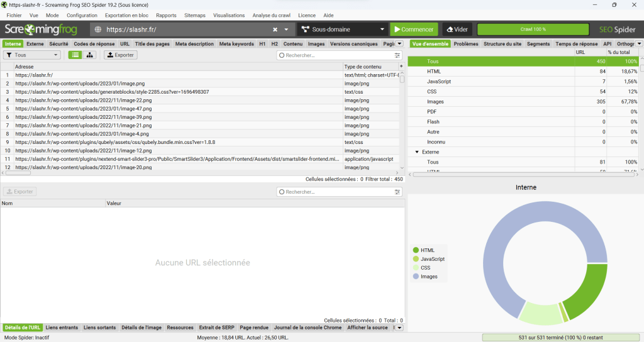Click the globe icon in URL bar

click(97, 30)
